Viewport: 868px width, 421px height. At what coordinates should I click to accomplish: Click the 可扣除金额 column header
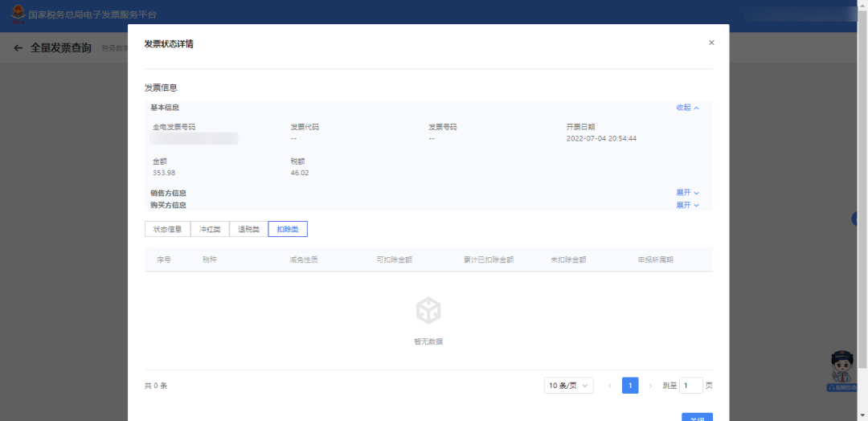click(x=394, y=260)
